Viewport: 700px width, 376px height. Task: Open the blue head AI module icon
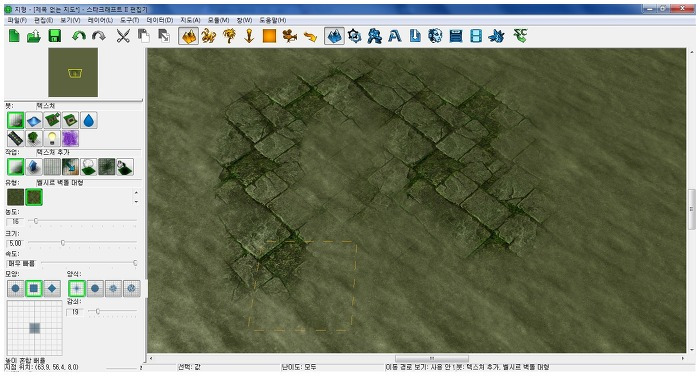435,36
